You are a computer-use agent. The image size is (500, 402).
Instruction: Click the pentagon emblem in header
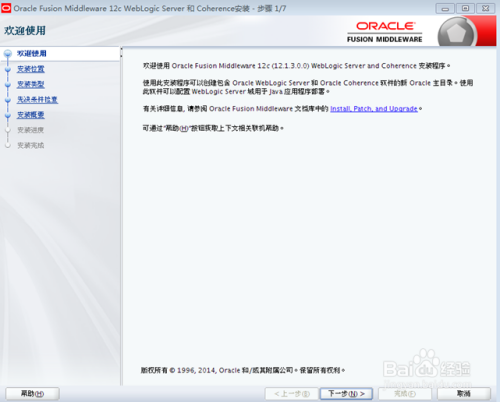point(456,33)
